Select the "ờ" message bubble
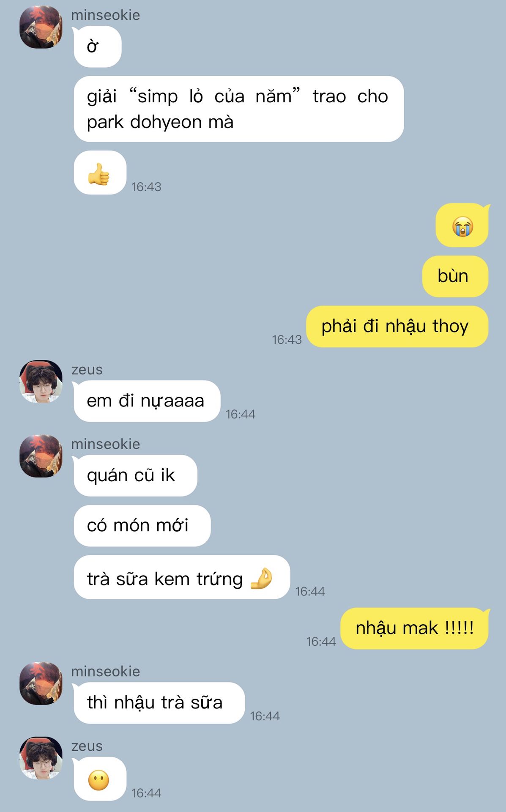 [x=97, y=47]
